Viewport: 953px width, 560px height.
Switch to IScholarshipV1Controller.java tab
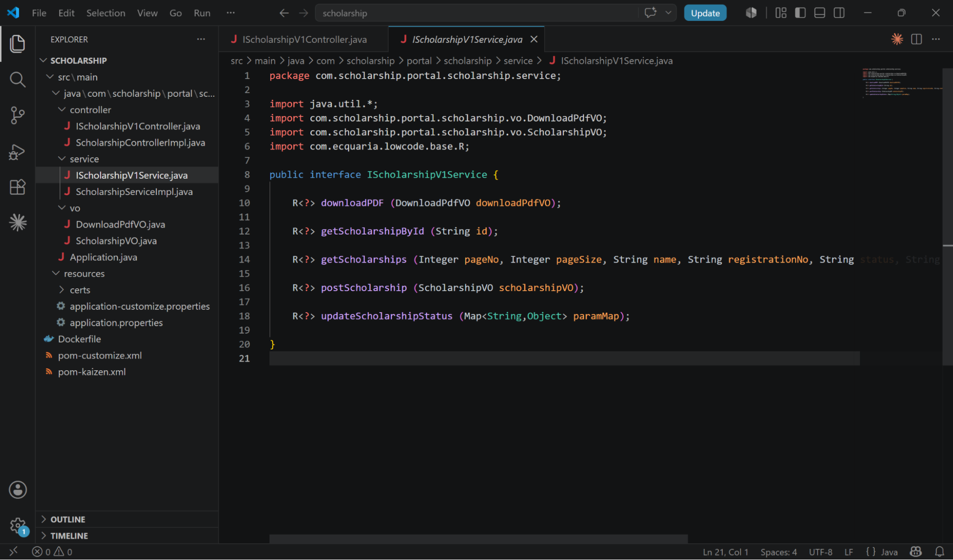(x=304, y=40)
